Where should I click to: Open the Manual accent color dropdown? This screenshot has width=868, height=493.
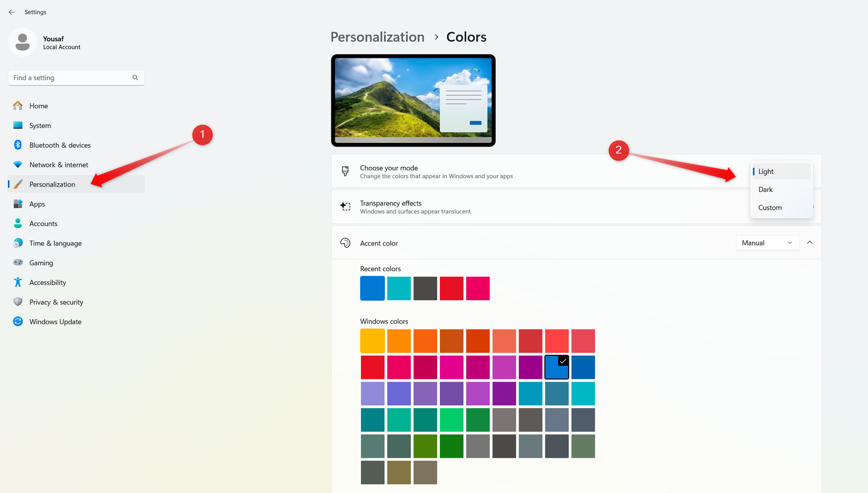click(768, 242)
